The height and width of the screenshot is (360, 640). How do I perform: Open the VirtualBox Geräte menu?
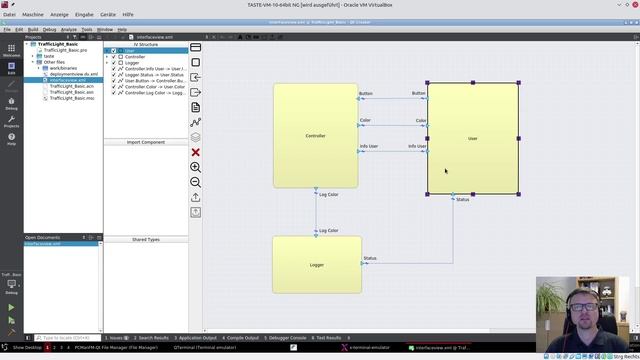click(x=108, y=14)
